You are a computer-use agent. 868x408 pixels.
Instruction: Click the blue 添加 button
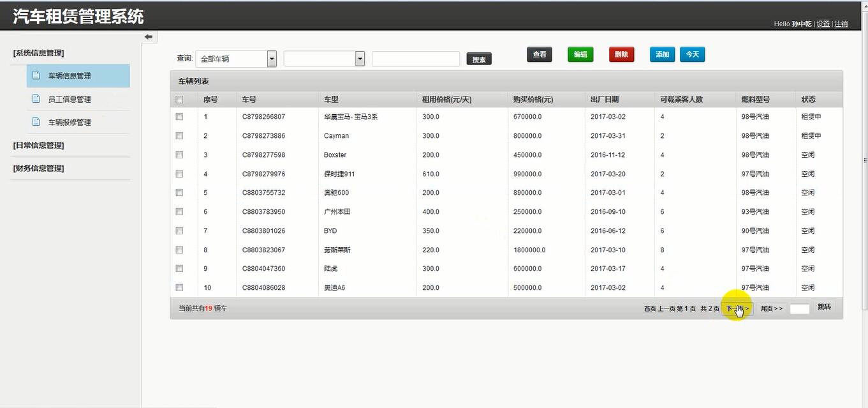tap(662, 54)
